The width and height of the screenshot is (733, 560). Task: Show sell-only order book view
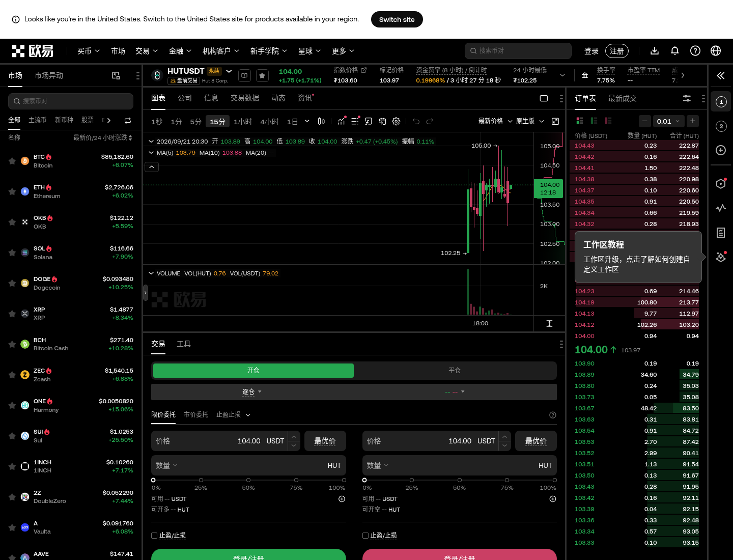tap(608, 121)
